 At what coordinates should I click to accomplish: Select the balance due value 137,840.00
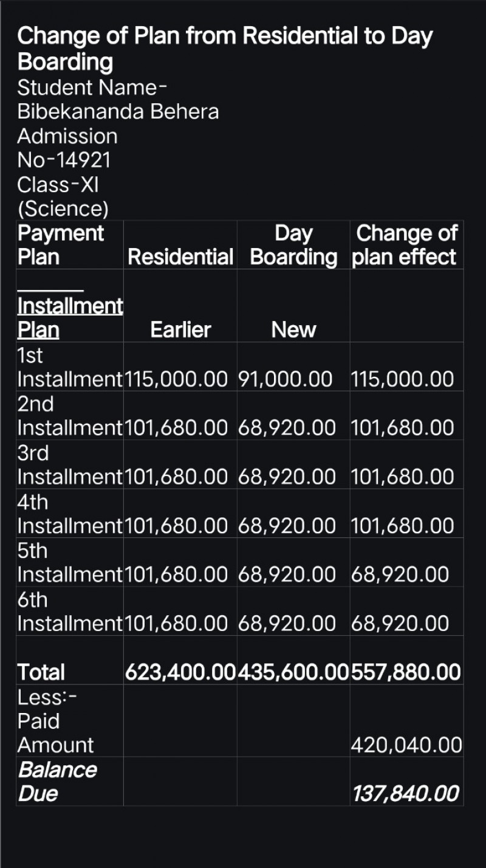click(405, 793)
